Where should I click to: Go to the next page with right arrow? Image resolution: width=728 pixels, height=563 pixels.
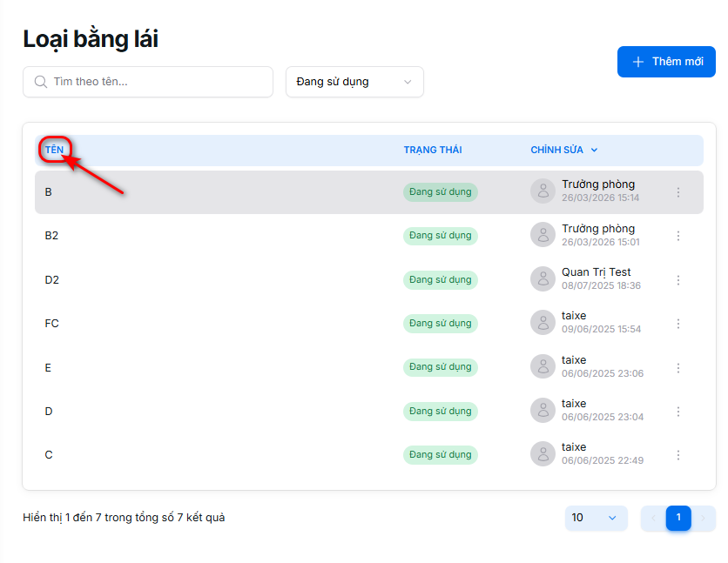704,518
